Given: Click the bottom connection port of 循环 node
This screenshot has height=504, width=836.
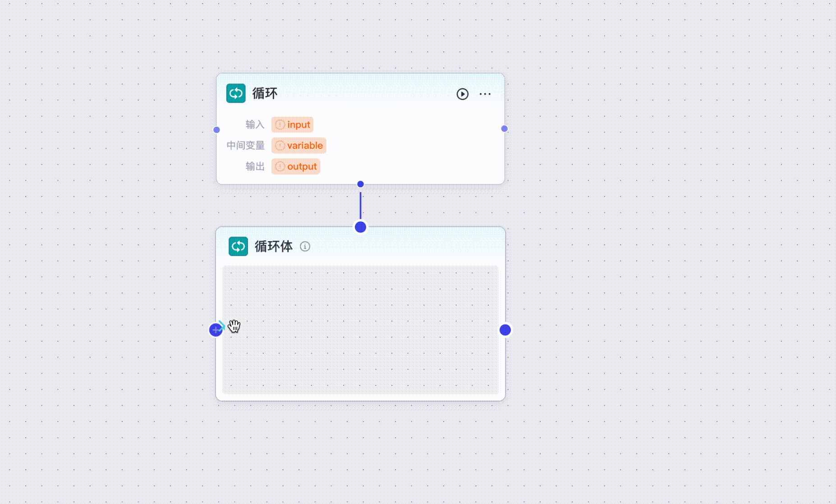Looking at the screenshot, I should [360, 184].
